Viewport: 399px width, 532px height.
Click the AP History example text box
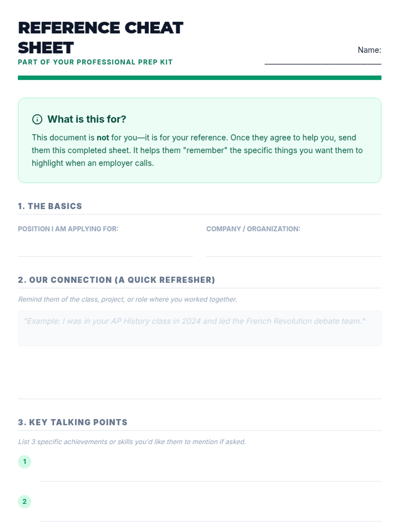[x=199, y=328]
